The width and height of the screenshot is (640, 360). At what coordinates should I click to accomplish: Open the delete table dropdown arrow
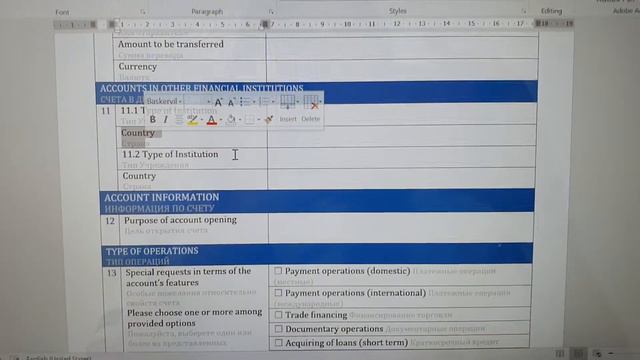(x=321, y=102)
